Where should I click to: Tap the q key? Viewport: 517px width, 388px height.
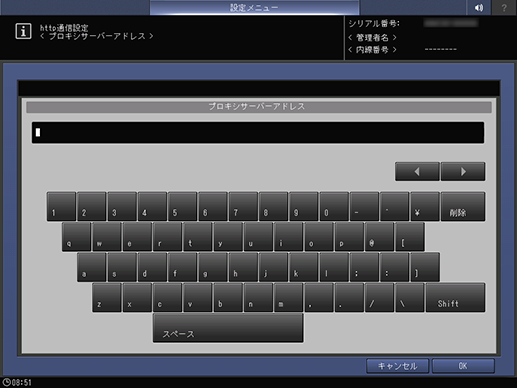click(76, 237)
